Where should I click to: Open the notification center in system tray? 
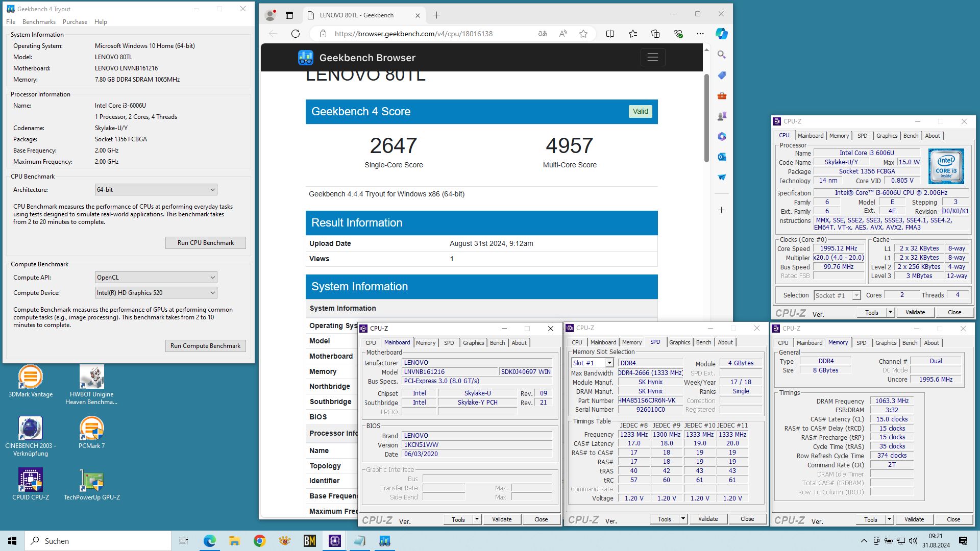coord(963,541)
